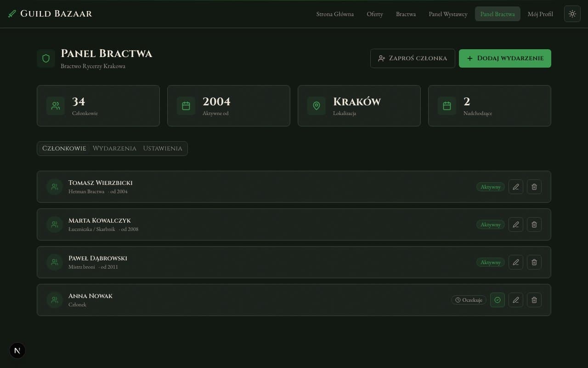The image size is (588, 368).
Task: Switch to the Wydarzenia tab
Action: (x=114, y=149)
